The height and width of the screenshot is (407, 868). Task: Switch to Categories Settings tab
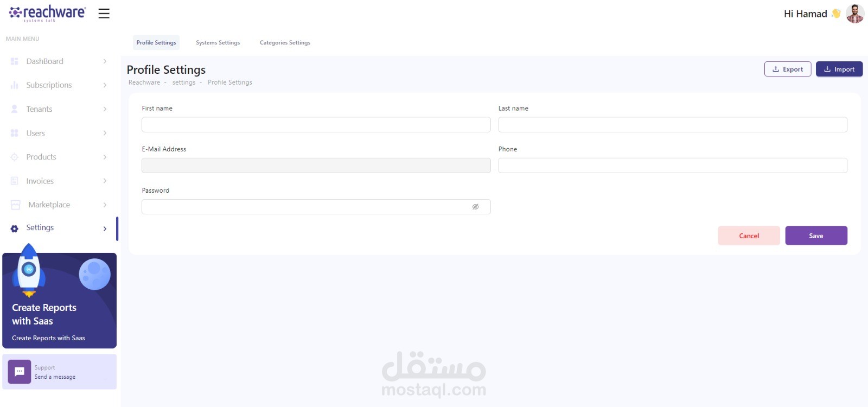(x=285, y=42)
